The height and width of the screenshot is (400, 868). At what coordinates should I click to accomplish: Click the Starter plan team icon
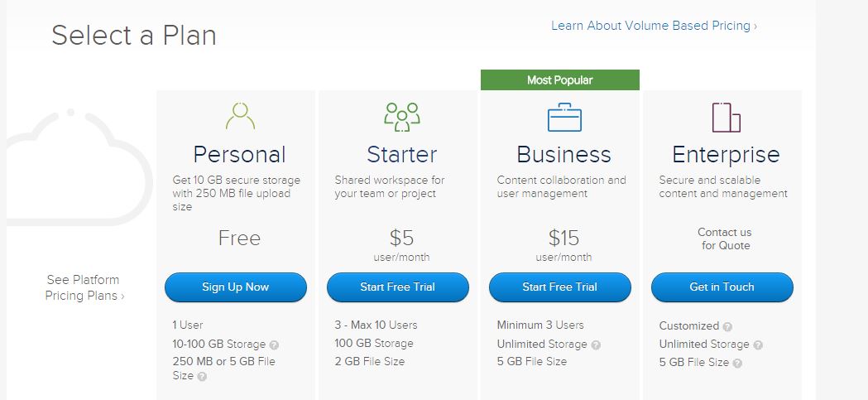coord(401,116)
